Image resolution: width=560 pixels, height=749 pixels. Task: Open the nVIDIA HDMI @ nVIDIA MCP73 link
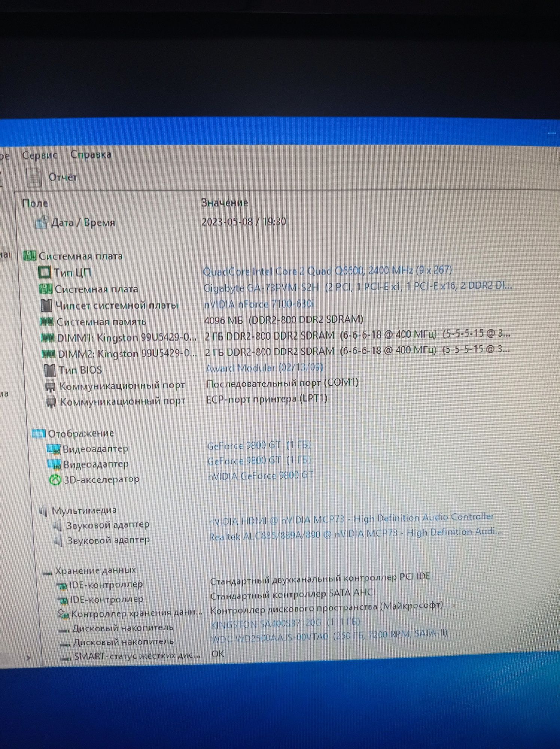(x=351, y=519)
